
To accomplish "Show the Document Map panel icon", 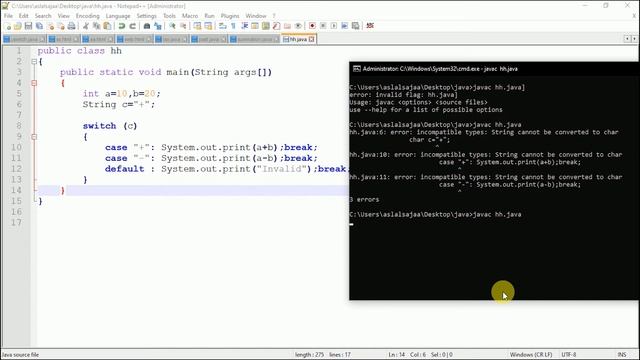I will coord(265,26).
